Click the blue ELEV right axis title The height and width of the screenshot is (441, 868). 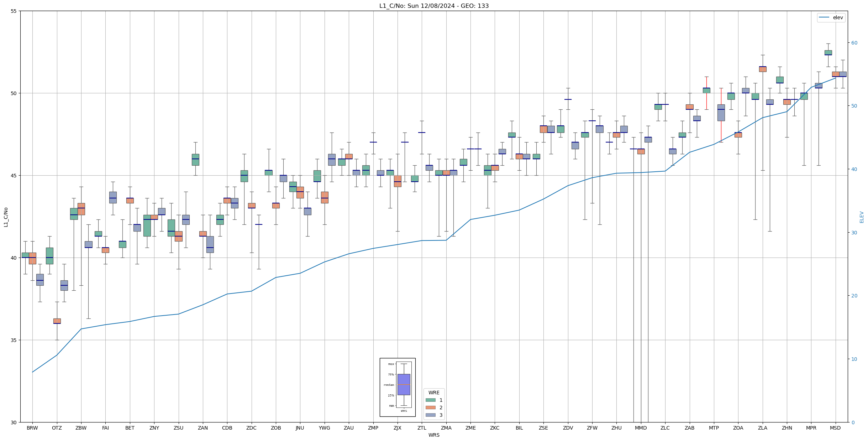pos(862,217)
